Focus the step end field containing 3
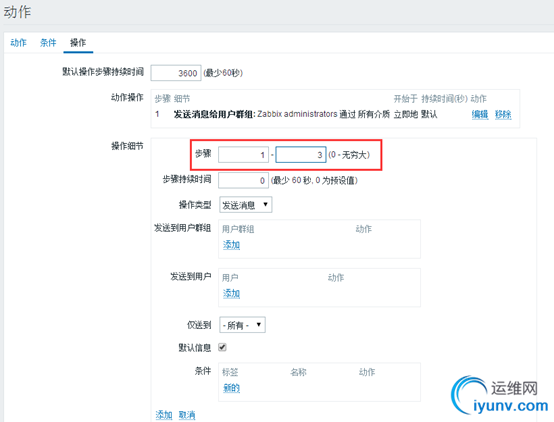 (301, 155)
